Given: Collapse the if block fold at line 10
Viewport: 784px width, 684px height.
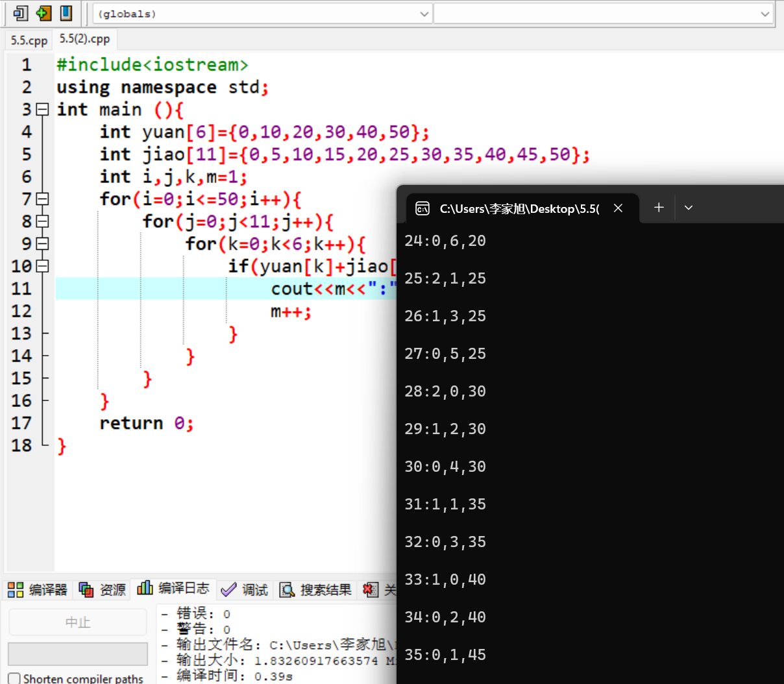Looking at the screenshot, I should click(x=42, y=266).
